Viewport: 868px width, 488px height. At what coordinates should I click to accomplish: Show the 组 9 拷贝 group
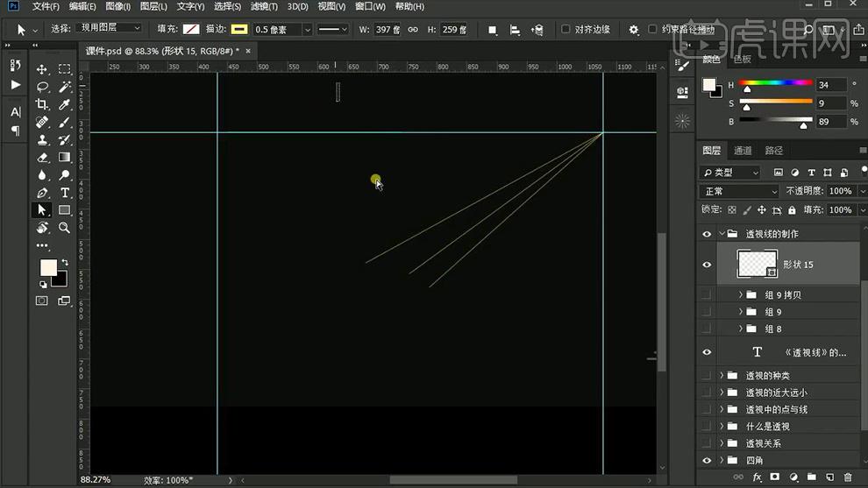707,295
